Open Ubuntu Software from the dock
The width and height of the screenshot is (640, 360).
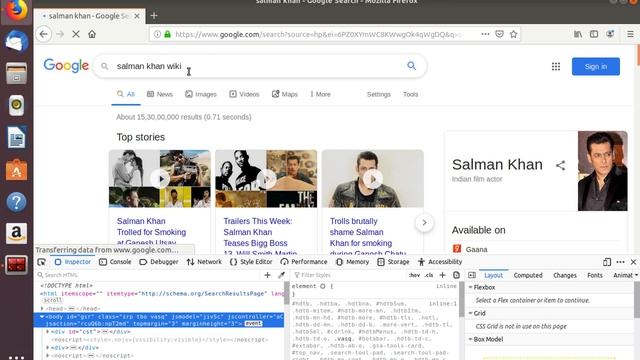coord(16,170)
